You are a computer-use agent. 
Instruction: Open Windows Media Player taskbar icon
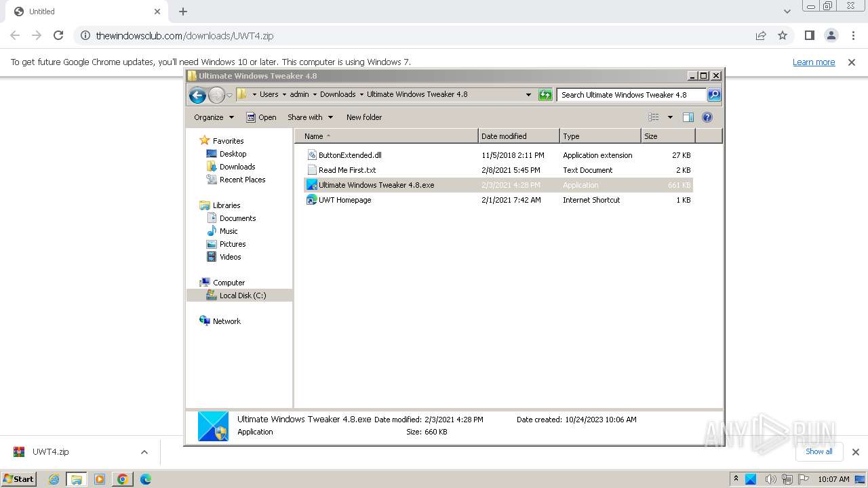pyautogui.click(x=100, y=479)
